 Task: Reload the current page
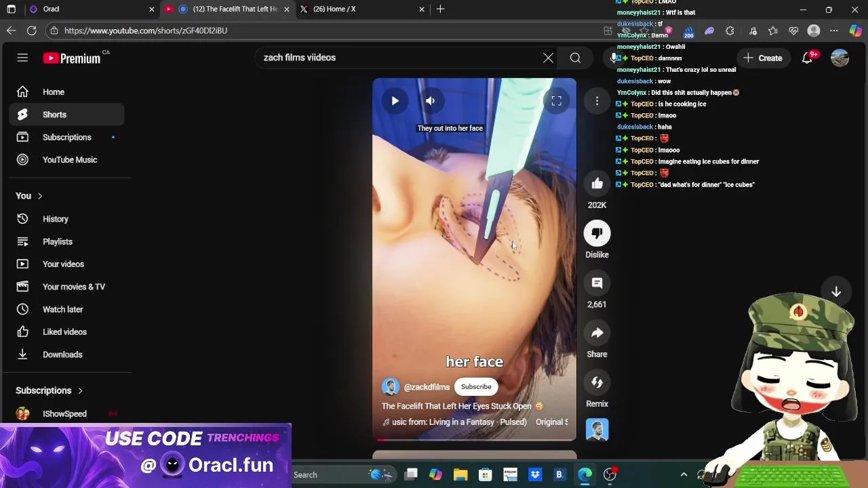pyautogui.click(x=32, y=30)
